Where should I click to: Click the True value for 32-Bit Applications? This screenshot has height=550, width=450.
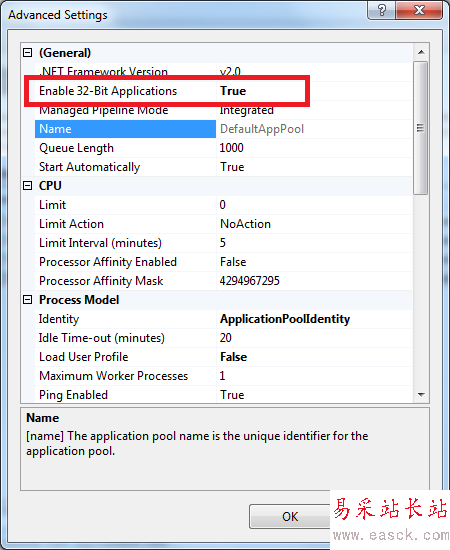click(233, 91)
